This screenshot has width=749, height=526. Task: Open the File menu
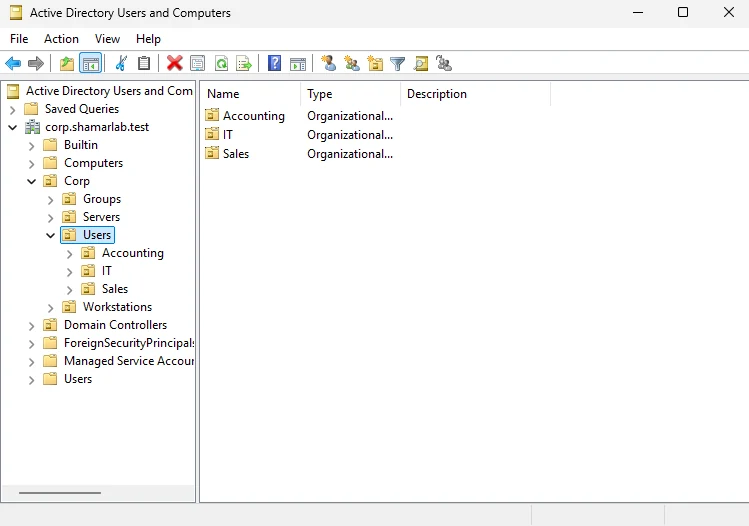[x=19, y=39]
